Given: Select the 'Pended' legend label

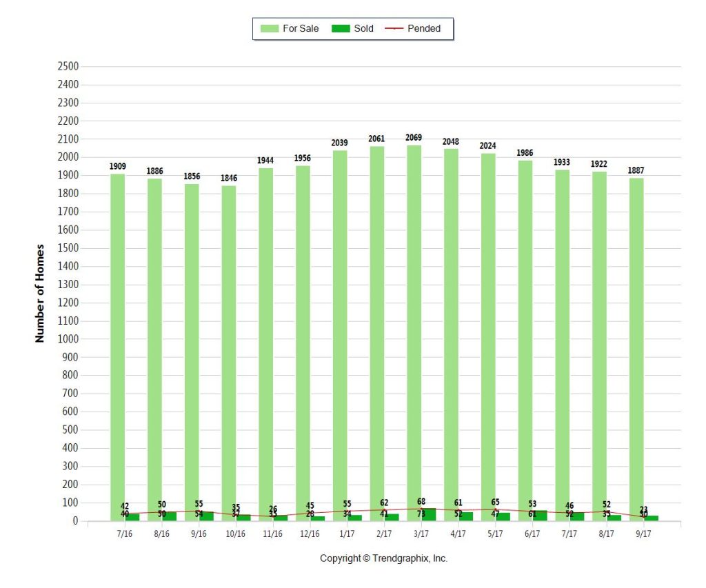Looking at the screenshot, I should click(424, 28).
